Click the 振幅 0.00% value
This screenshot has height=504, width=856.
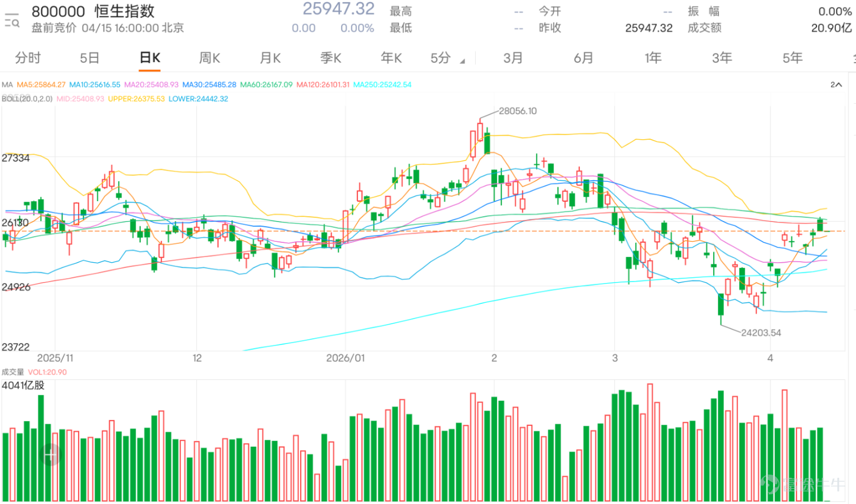[835, 11]
